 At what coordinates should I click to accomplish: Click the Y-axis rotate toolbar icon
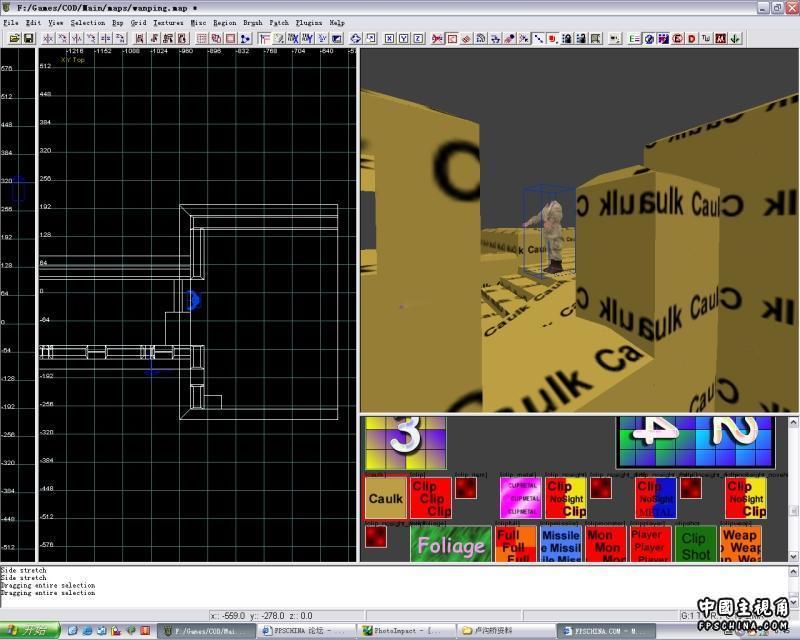(x=91, y=38)
